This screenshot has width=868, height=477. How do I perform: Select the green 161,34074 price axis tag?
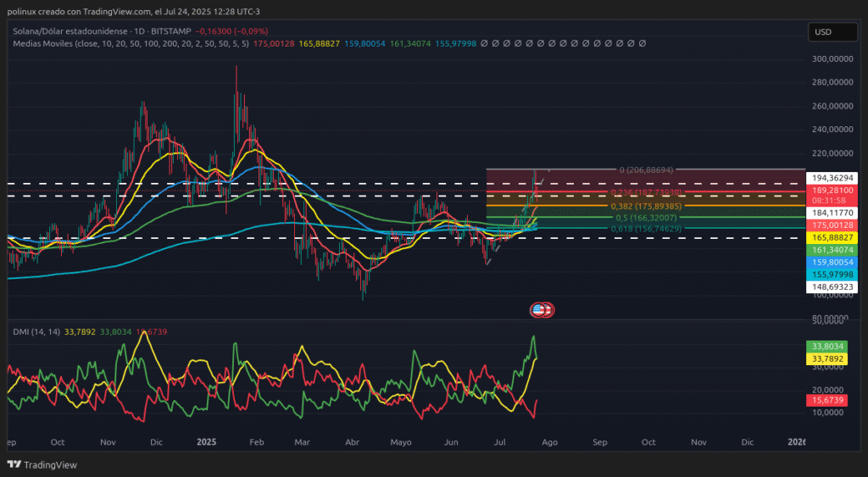pyautogui.click(x=832, y=251)
